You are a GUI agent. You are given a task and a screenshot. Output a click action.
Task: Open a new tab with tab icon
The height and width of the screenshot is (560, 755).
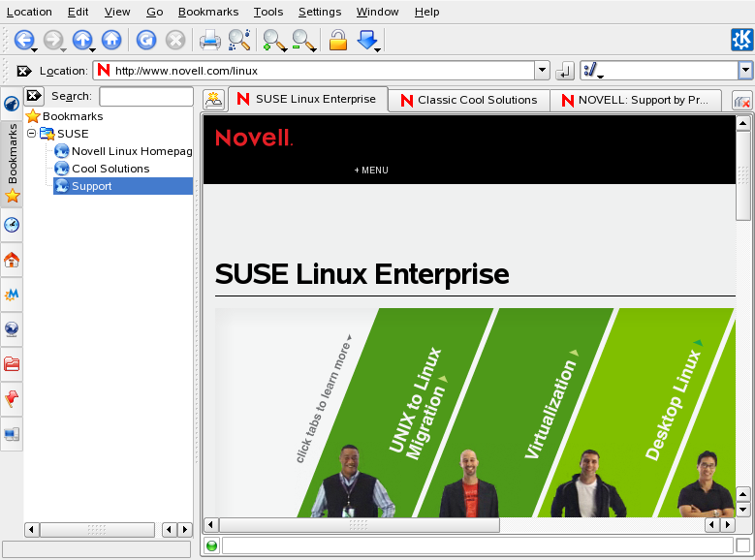tap(214, 100)
